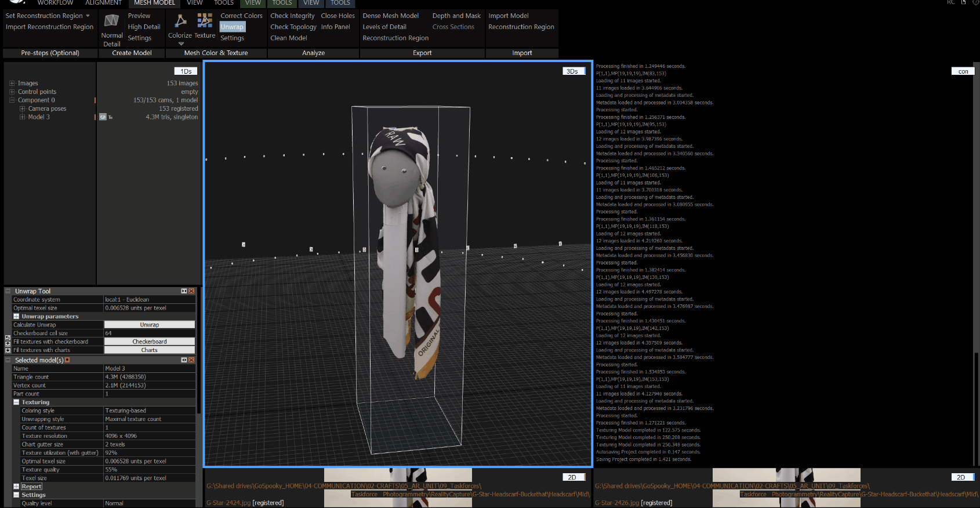Click the Colorize mesh icon

point(181,21)
